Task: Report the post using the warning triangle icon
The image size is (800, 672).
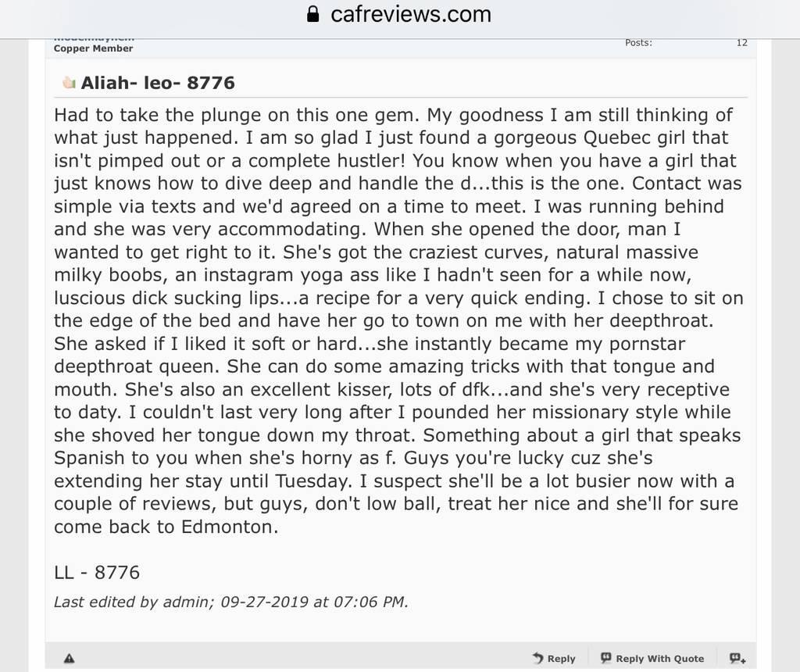Action: (x=69, y=658)
